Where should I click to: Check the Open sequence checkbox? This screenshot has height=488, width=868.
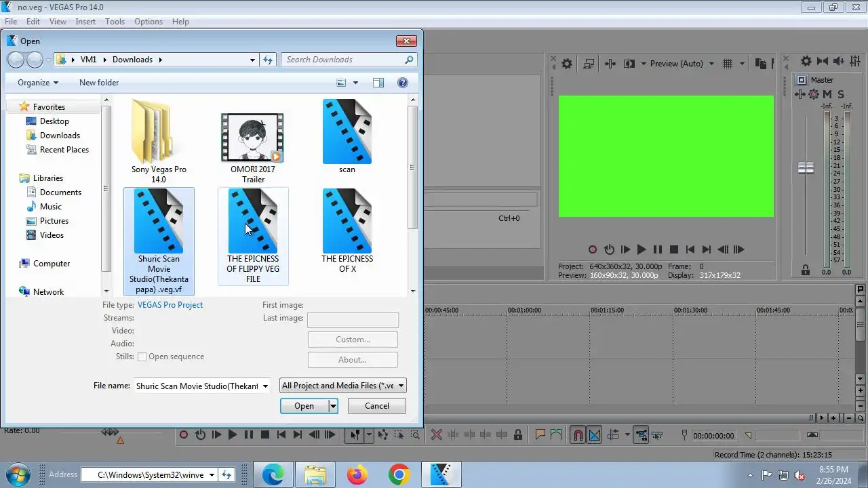[142, 357]
